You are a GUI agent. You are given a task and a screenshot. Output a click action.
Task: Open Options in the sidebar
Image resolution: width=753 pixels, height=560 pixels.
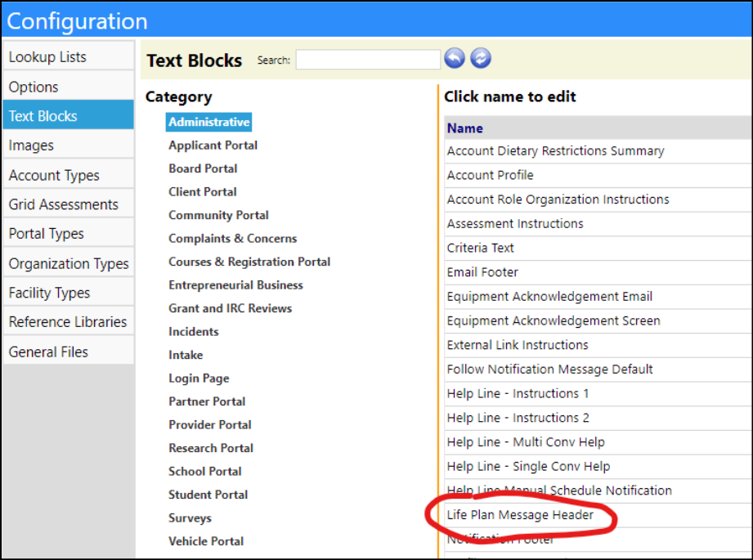[x=68, y=87]
